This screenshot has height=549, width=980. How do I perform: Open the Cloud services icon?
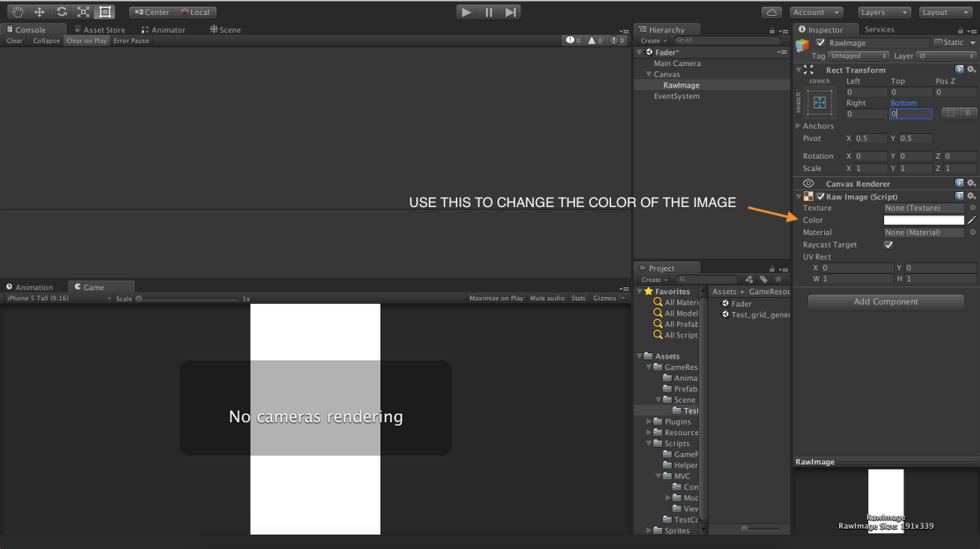pos(772,12)
